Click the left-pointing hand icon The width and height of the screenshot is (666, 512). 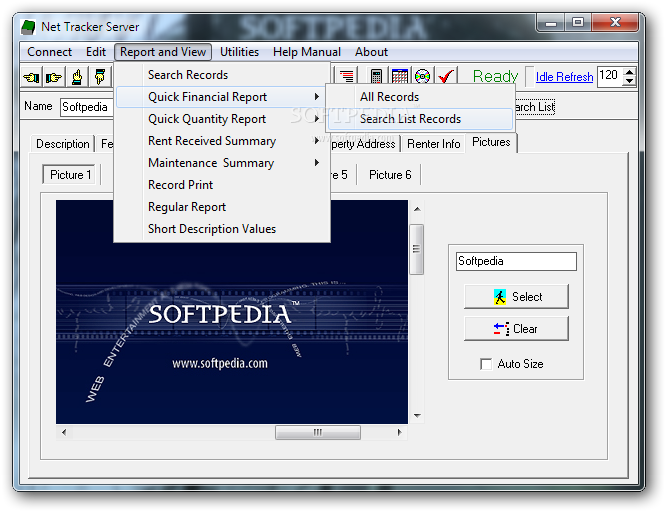click(31, 77)
